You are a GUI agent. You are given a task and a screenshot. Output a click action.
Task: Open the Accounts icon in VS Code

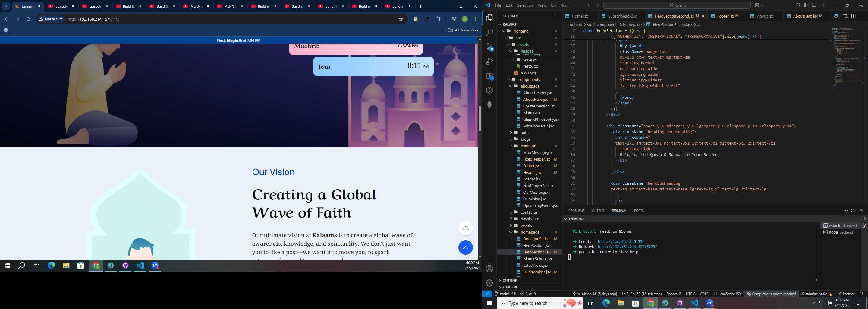click(x=489, y=269)
